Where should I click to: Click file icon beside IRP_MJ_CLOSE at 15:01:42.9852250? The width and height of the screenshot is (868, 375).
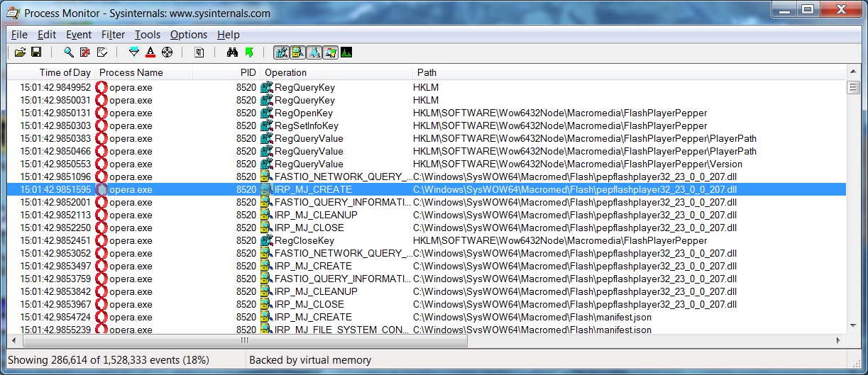[x=267, y=228]
